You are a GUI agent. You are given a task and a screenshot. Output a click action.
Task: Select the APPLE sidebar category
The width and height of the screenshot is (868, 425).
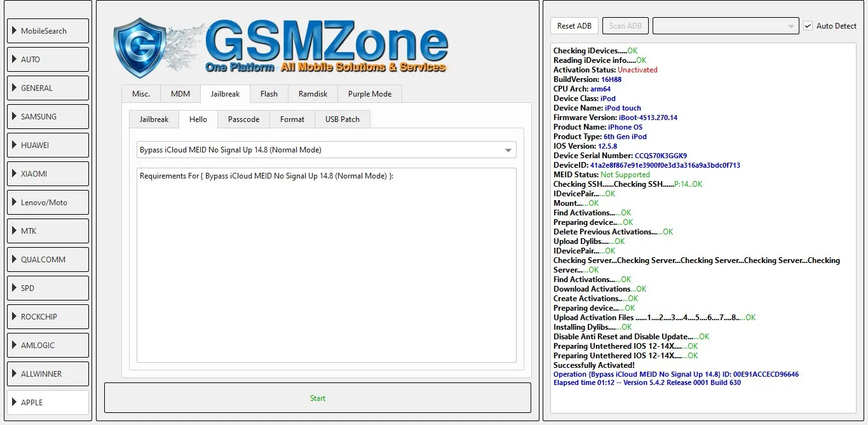point(48,403)
